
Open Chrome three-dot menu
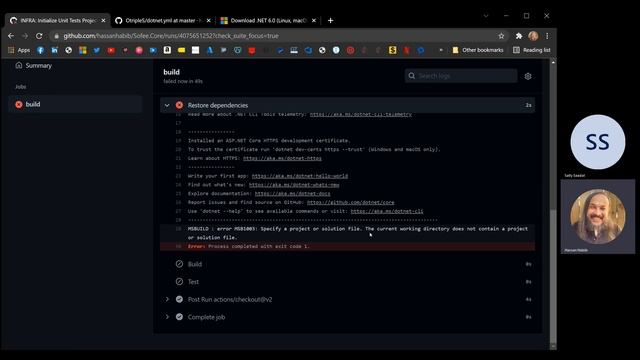pos(547,36)
